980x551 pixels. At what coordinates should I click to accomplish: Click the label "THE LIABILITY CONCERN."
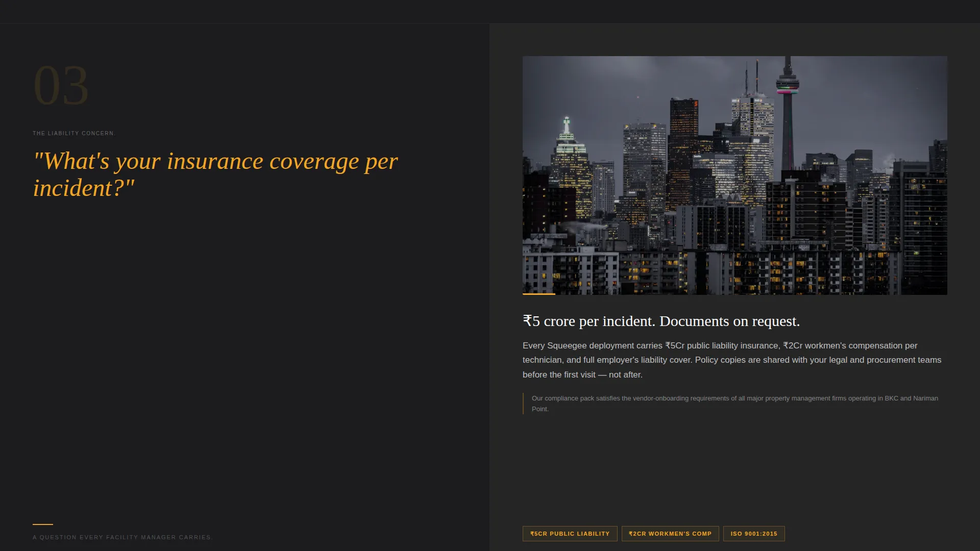[x=74, y=133]
